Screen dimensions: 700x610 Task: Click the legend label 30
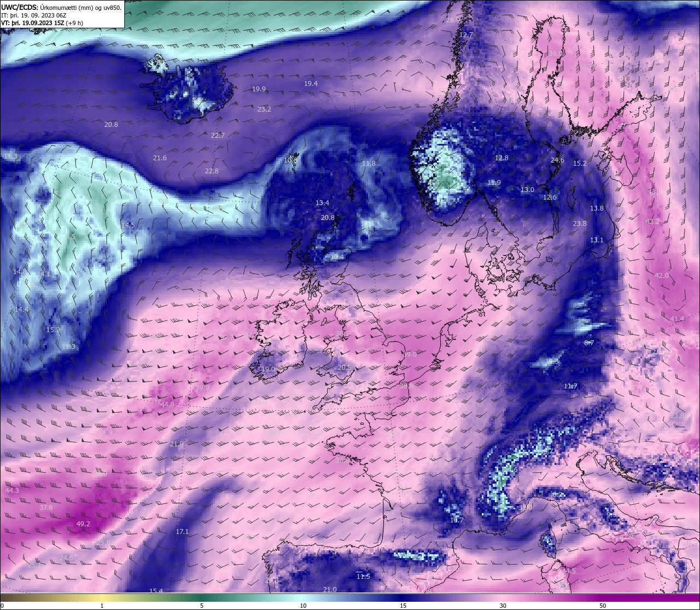503,606
